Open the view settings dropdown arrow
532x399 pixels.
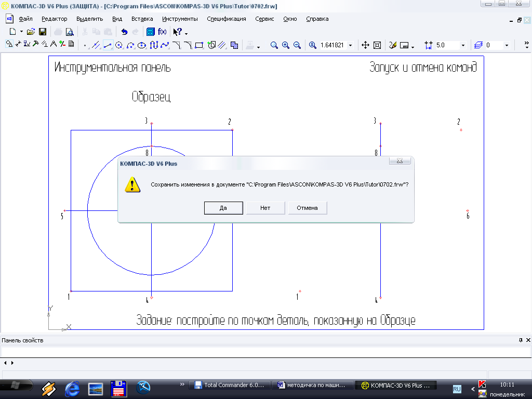click(413, 46)
